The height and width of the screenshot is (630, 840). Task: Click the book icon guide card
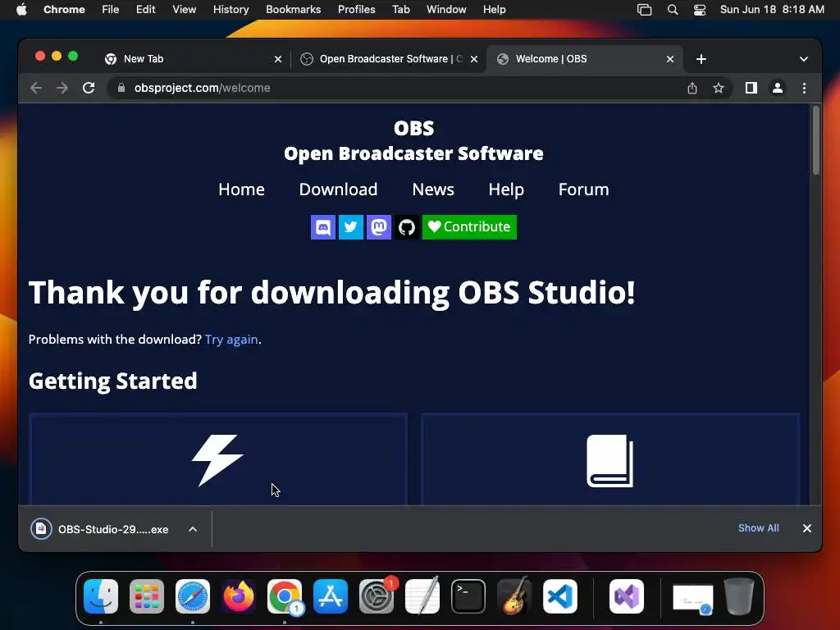tap(610, 459)
